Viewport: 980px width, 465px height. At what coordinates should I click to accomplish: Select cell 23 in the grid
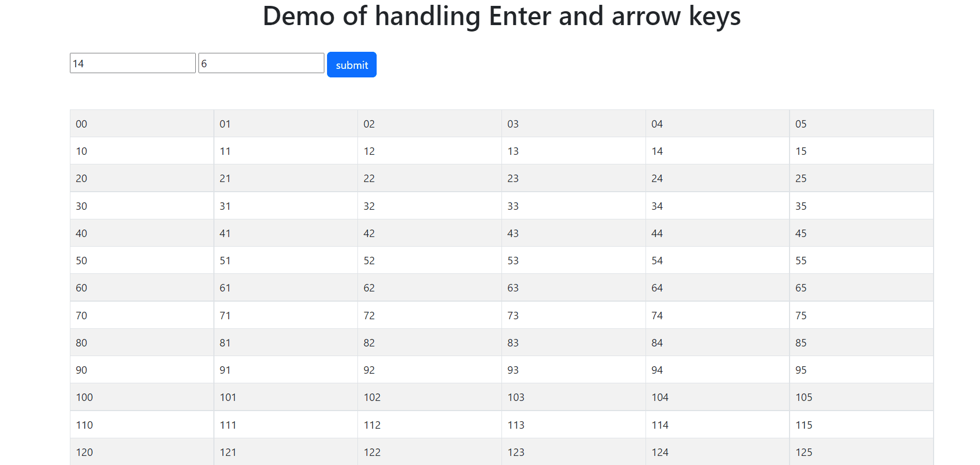pyautogui.click(x=573, y=178)
